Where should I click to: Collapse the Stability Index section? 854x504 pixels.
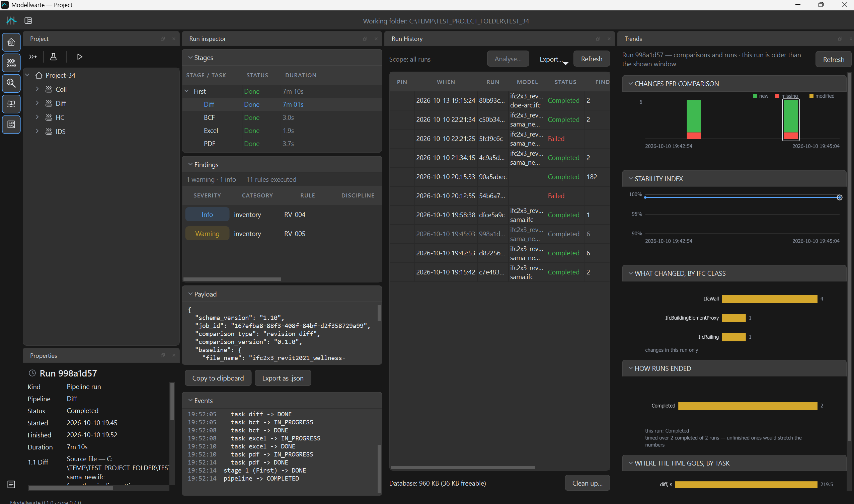pos(630,179)
